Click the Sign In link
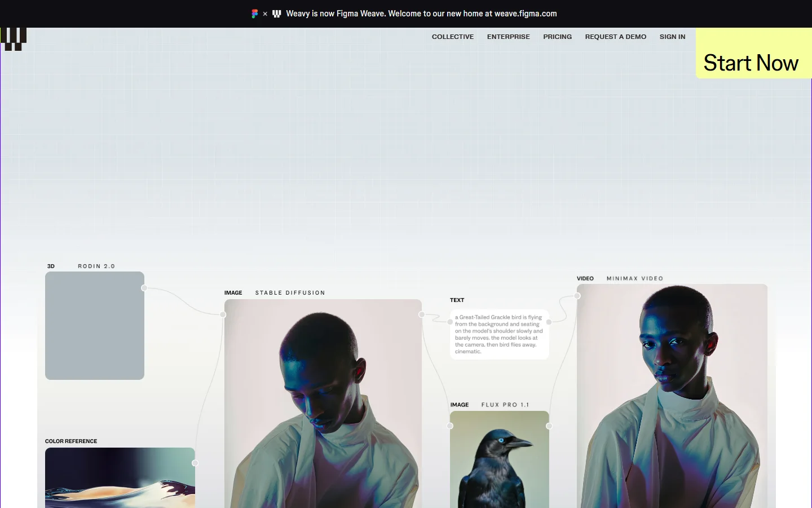This screenshot has height=508, width=812. click(x=673, y=37)
